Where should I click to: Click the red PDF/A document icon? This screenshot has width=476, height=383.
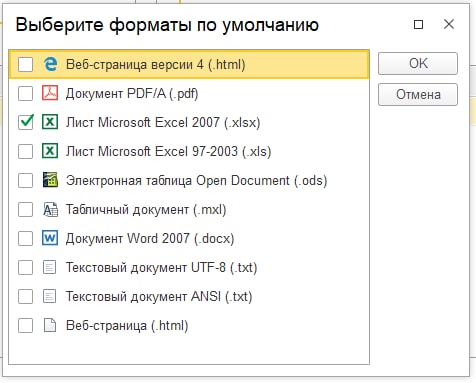click(50, 93)
